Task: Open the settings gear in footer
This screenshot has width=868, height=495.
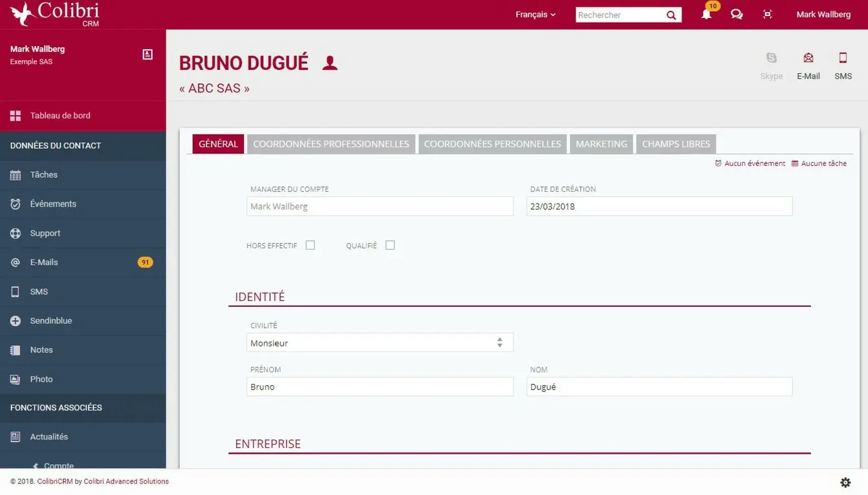Action: point(845,482)
